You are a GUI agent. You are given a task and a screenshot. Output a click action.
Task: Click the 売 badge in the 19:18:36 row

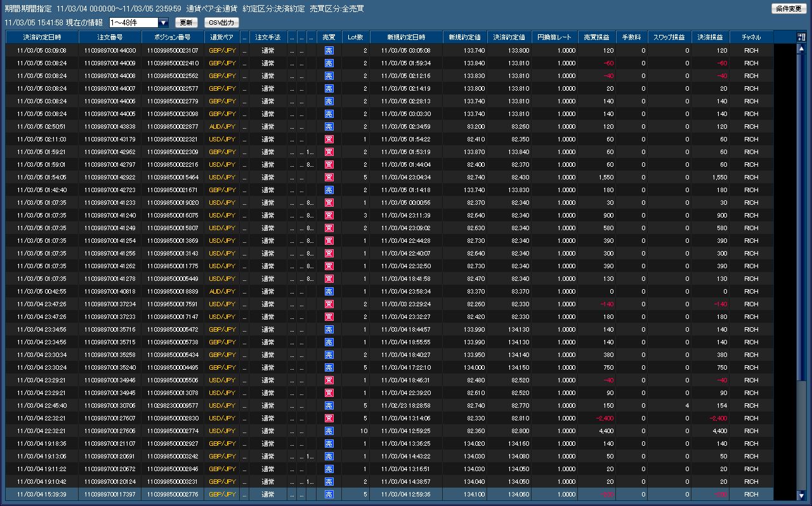point(329,443)
